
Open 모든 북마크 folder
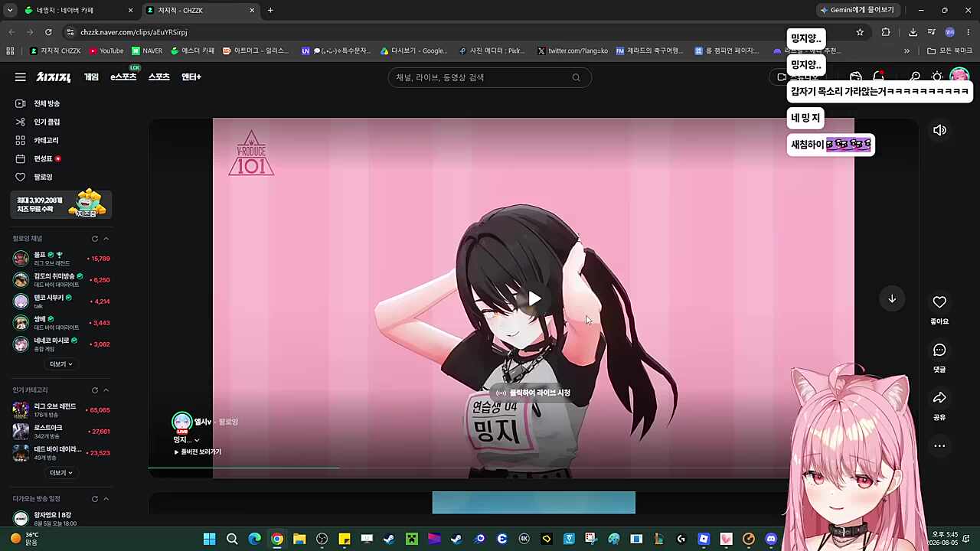coord(949,51)
